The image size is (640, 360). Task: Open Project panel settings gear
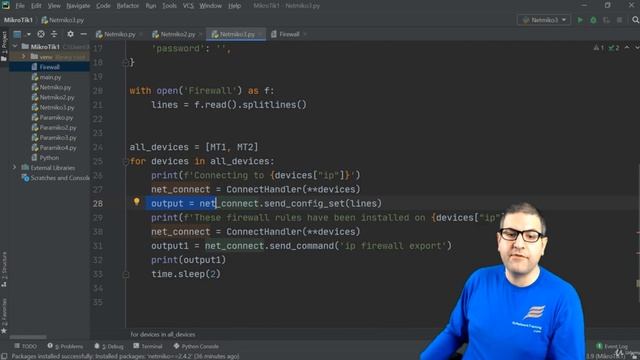71,34
